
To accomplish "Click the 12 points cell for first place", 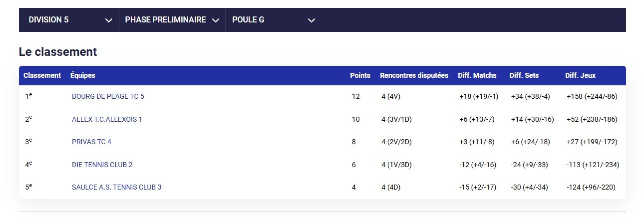I will (x=355, y=96).
